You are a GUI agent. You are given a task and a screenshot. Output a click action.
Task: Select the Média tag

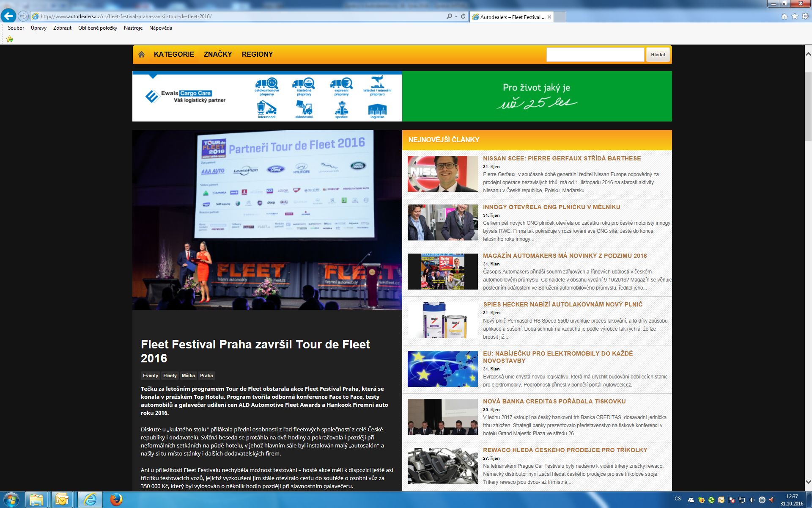(x=188, y=375)
